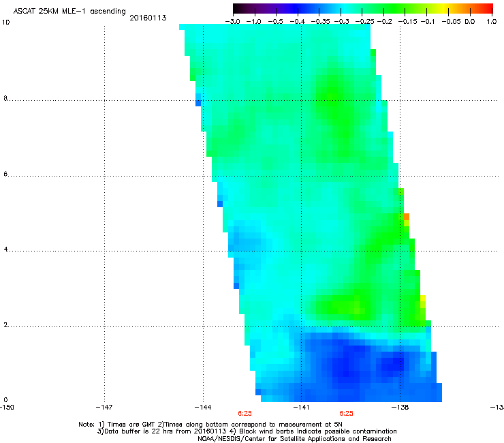Click the latitude axis label 10
Screen dimensions: 504x443
tap(5, 22)
